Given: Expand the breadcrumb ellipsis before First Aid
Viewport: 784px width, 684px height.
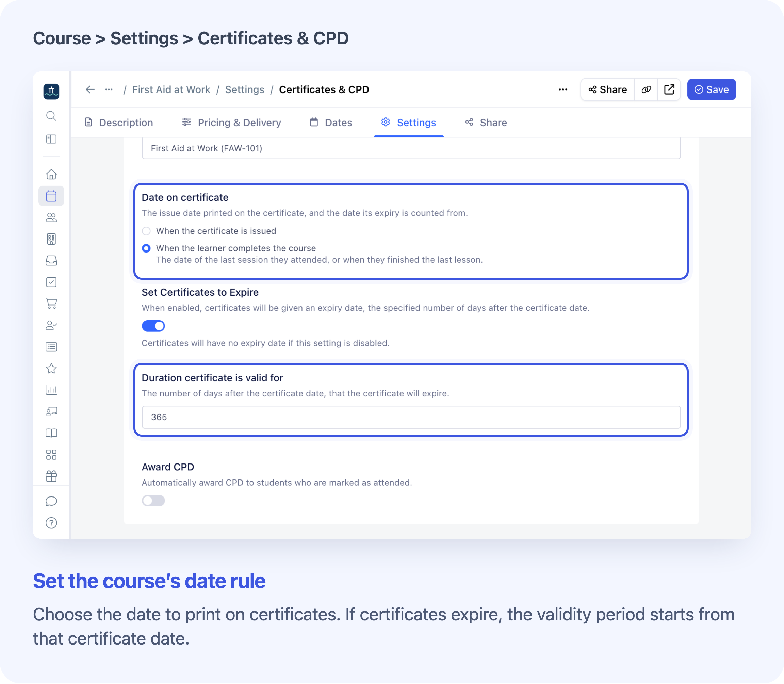Looking at the screenshot, I should point(109,90).
